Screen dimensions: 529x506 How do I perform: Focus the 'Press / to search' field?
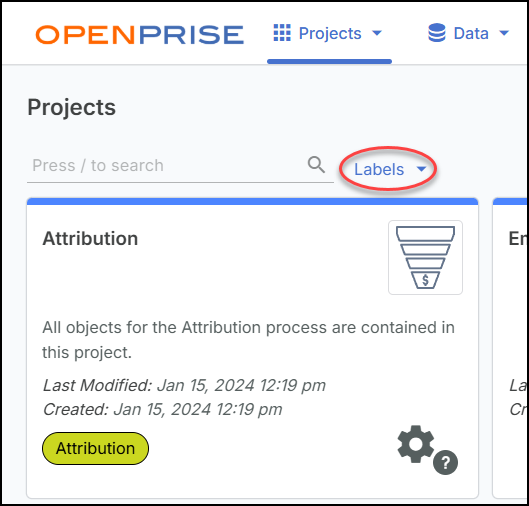point(180,166)
